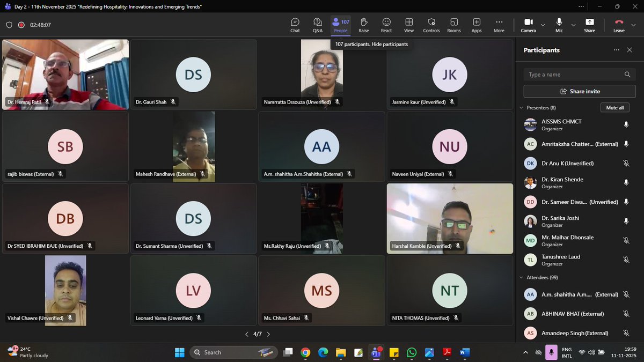Open Google Chrome from the taskbar
Screen dimensions: 644x362
click(305, 352)
